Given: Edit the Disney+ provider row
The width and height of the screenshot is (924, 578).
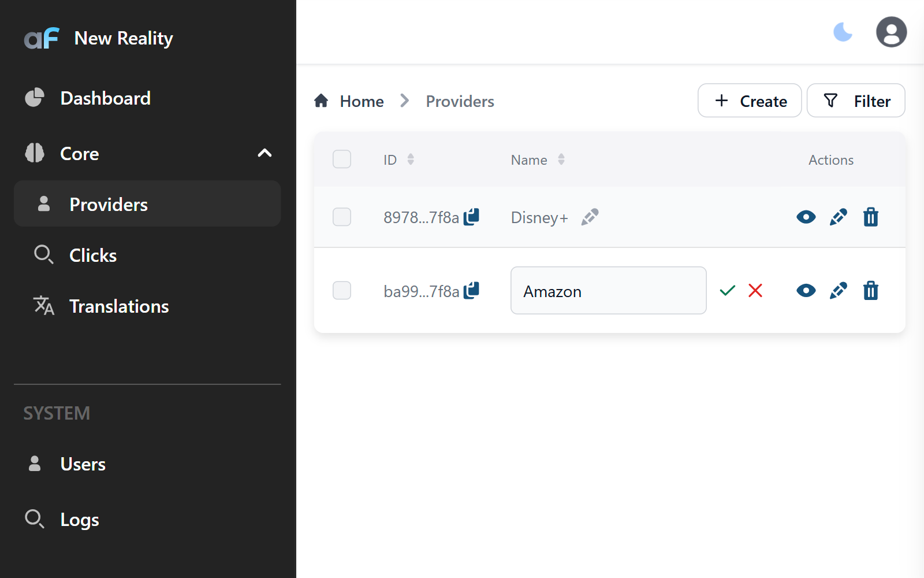Looking at the screenshot, I should coord(839,217).
